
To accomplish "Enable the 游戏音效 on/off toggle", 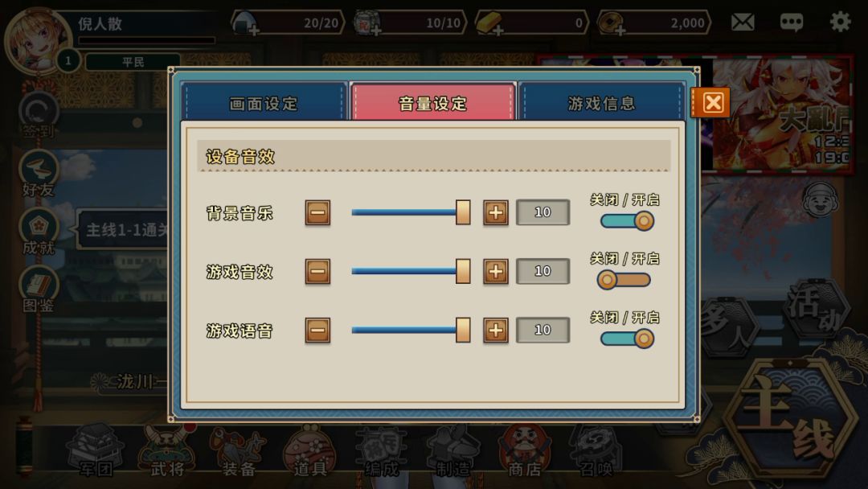I will 624,280.
